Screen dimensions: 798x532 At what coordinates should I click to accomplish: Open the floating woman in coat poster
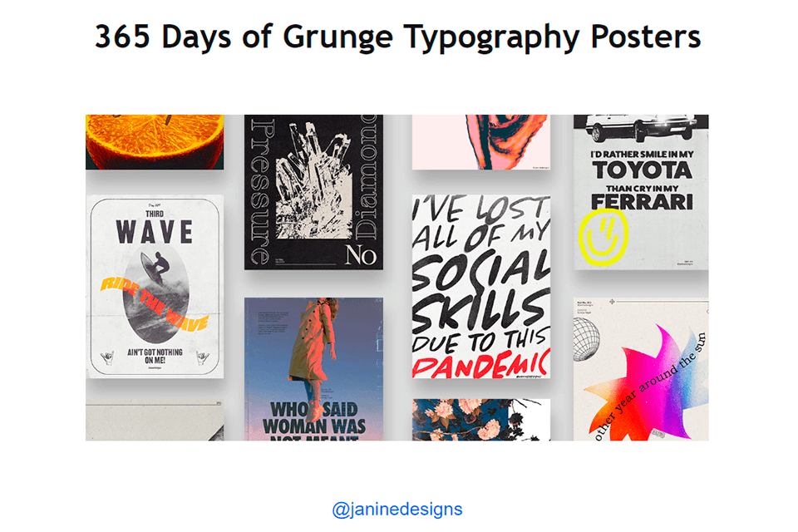(313, 369)
